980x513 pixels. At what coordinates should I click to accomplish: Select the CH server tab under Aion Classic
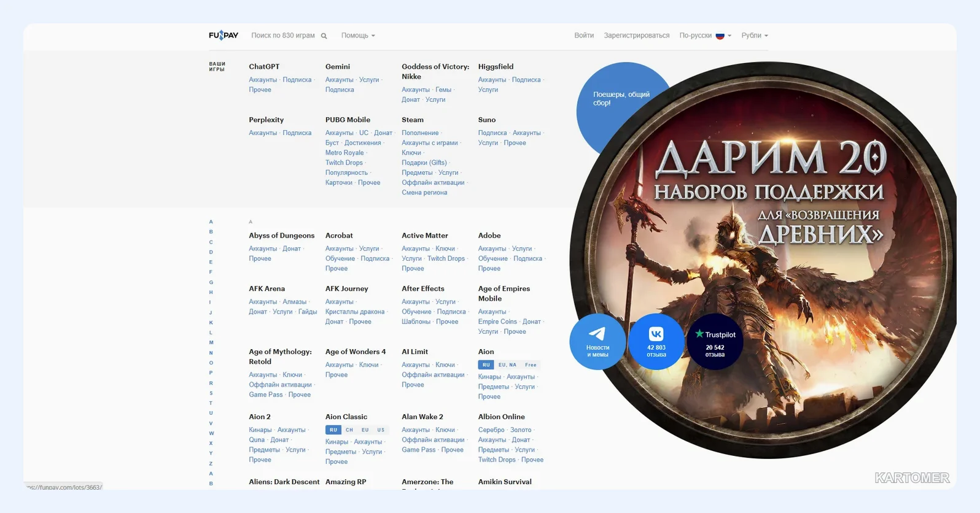click(349, 430)
